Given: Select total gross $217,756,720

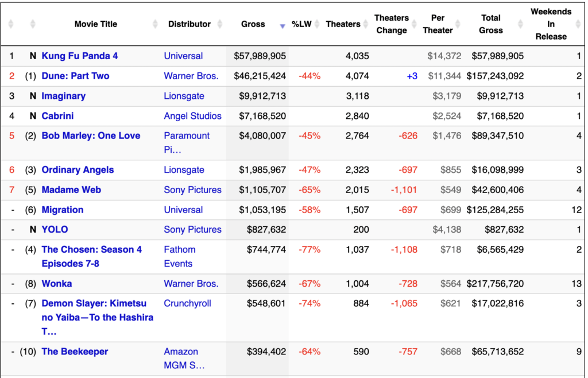Looking at the screenshot, I should 495,284.
